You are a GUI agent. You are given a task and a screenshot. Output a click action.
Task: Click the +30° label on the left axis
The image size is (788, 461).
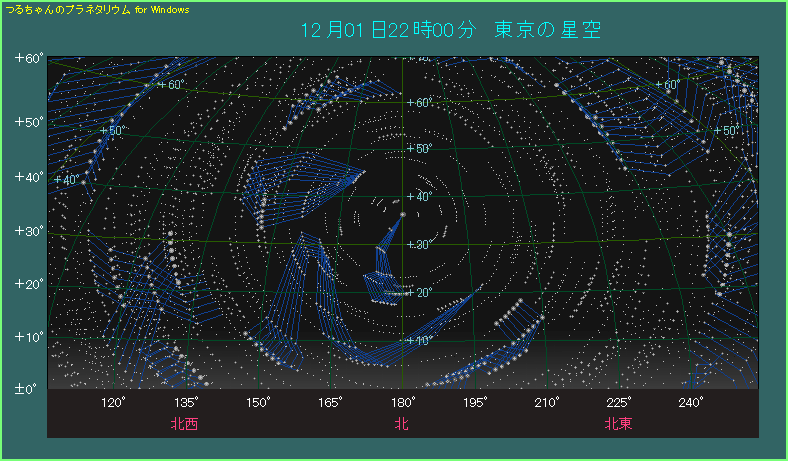coord(27,231)
